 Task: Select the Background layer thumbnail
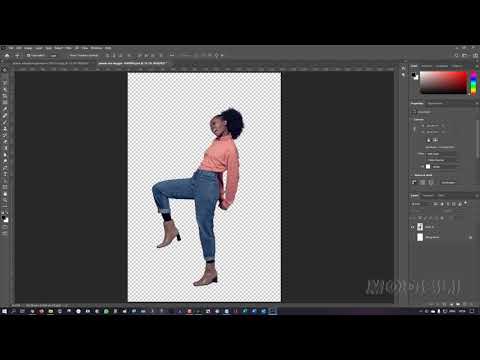pos(420,237)
